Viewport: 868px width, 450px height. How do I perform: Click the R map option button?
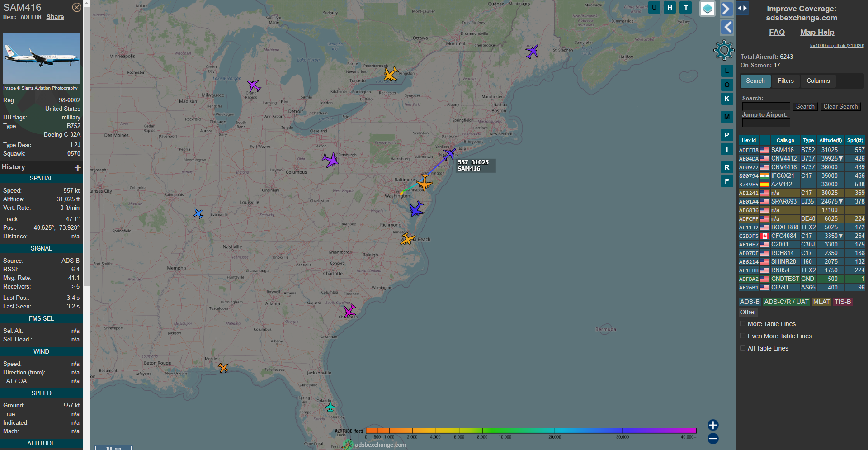(727, 167)
